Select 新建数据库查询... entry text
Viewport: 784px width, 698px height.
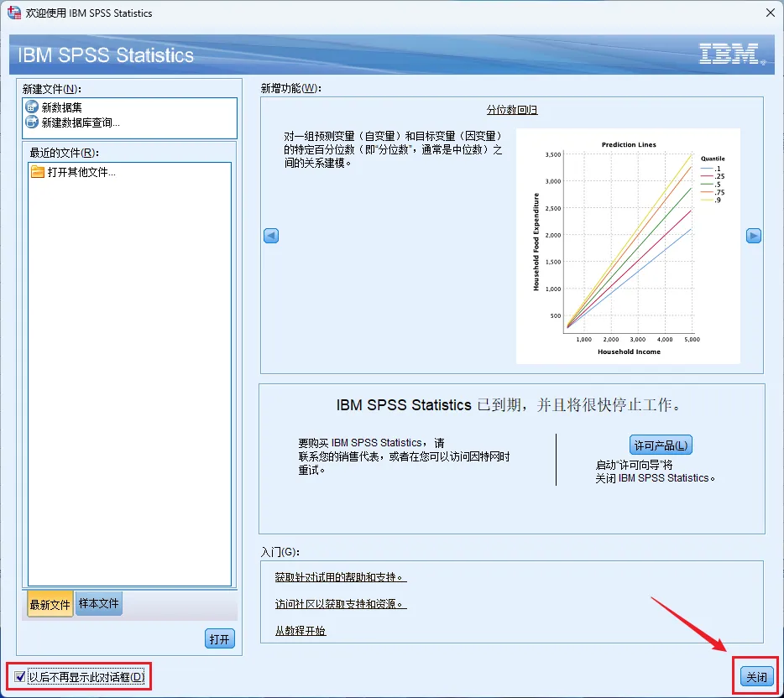81,122
